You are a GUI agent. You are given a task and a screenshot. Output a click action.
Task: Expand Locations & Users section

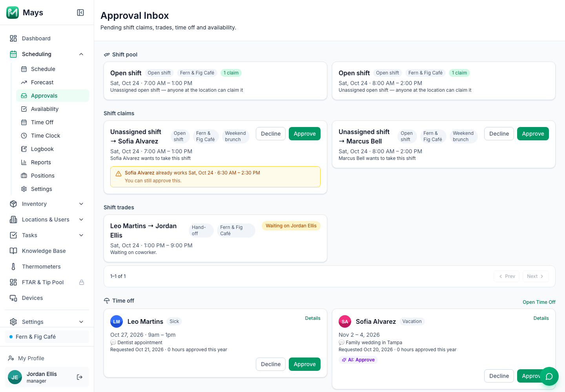pos(47,220)
